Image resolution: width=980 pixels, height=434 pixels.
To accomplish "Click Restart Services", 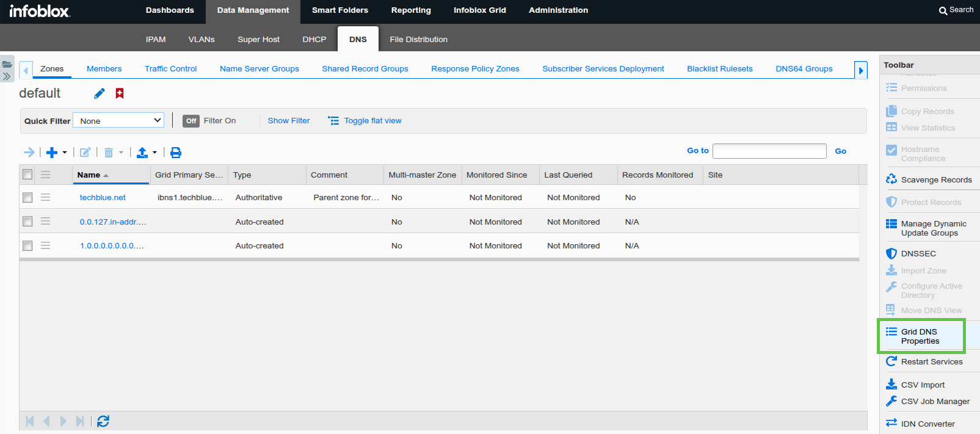I will [924, 361].
